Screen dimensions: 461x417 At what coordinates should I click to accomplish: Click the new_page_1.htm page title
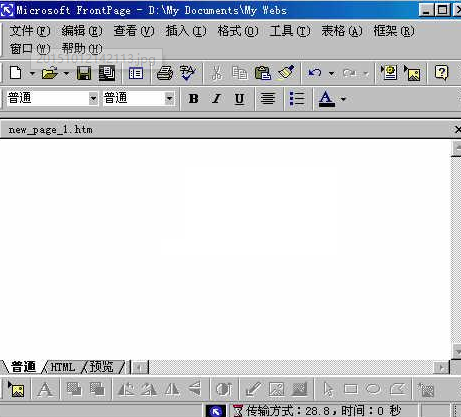click(x=50, y=130)
